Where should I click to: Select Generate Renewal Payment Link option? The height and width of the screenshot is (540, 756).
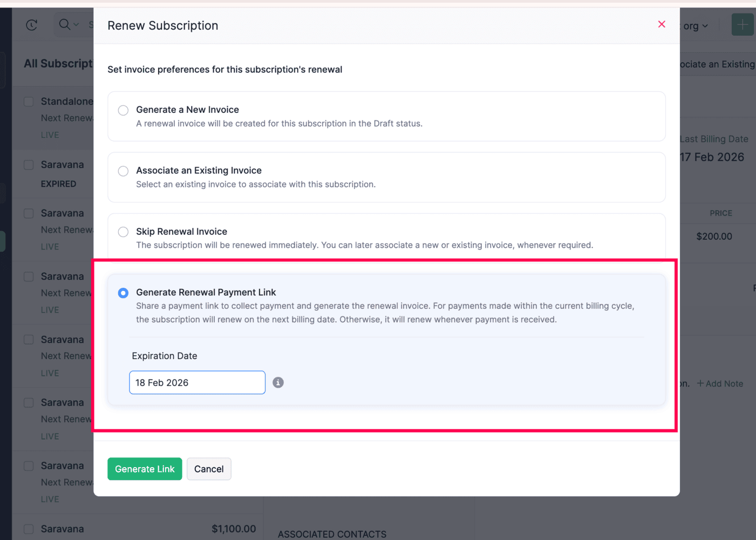(124, 293)
